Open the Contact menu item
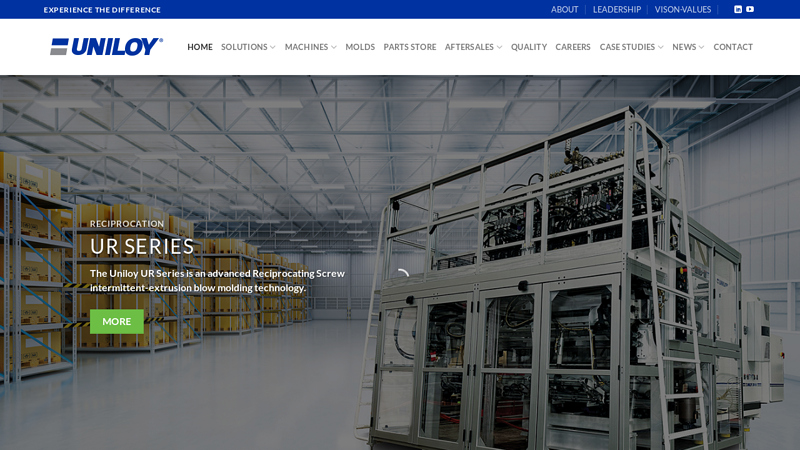800x450 pixels. click(x=733, y=47)
